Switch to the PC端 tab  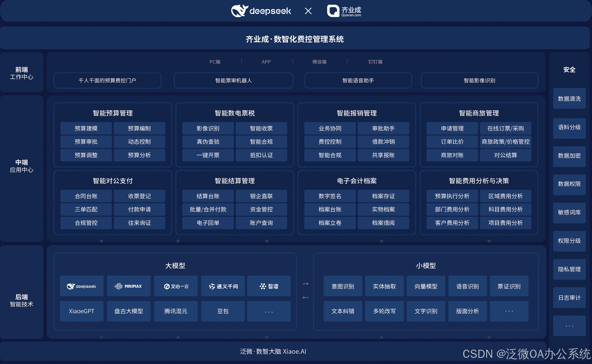(x=215, y=62)
